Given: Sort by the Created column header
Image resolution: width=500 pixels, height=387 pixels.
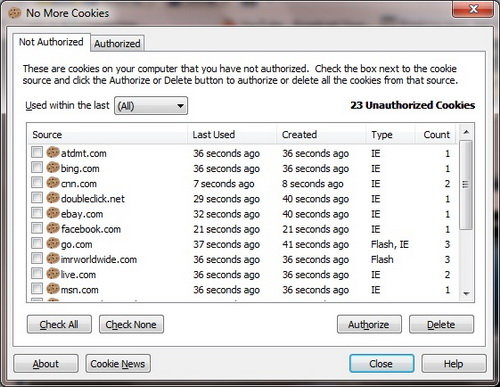Looking at the screenshot, I should (x=321, y=135).
